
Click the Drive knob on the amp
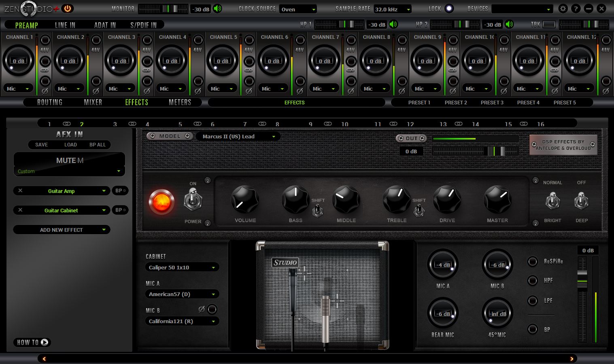[x=447, y=199]
